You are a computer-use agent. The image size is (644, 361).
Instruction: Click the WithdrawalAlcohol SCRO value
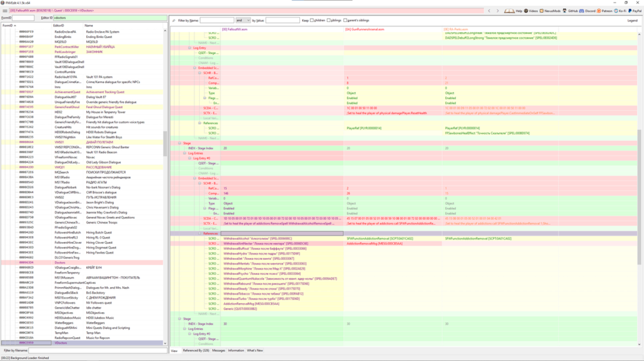[x=258, y=238]
